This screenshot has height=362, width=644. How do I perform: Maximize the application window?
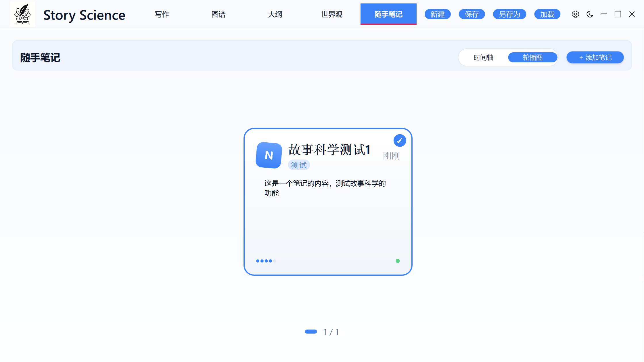pyautogui.click(x=618, y=14)
